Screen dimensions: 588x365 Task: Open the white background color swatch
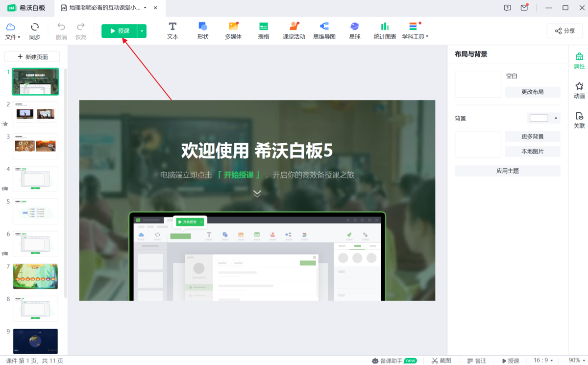coord(539,118)
